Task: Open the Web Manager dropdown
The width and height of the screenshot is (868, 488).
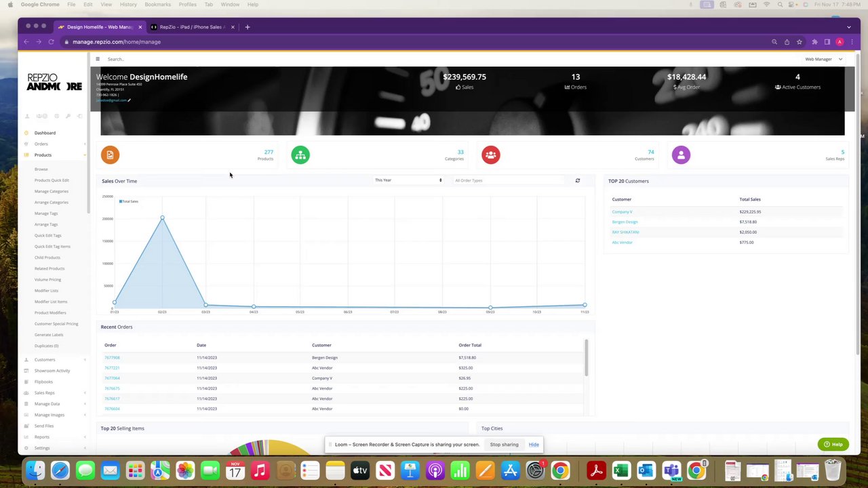Action: [824, 59]
